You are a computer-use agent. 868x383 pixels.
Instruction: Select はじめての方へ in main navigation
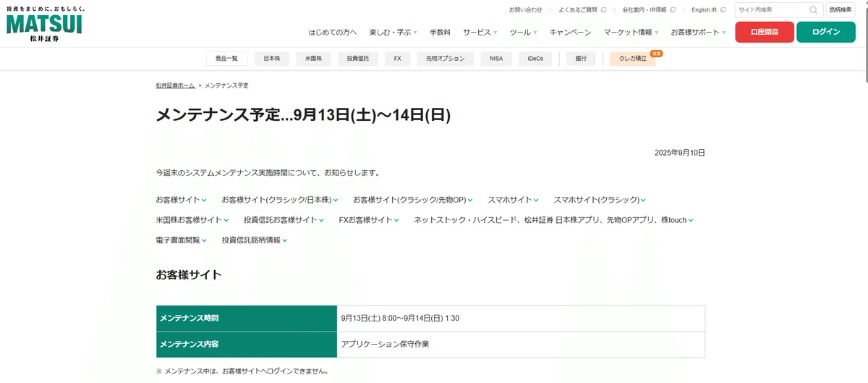click(333, 33)
